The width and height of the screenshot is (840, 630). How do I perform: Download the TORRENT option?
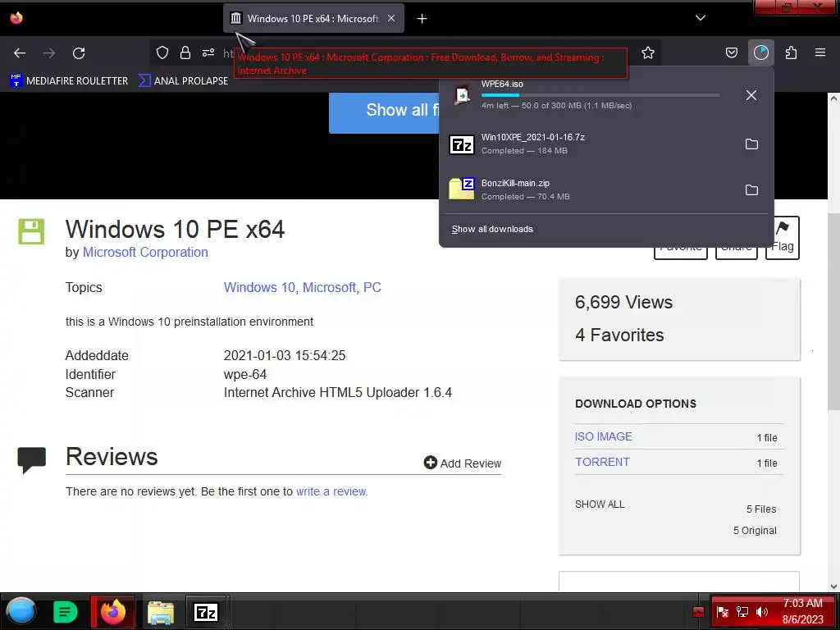click(x=602, y=462)
